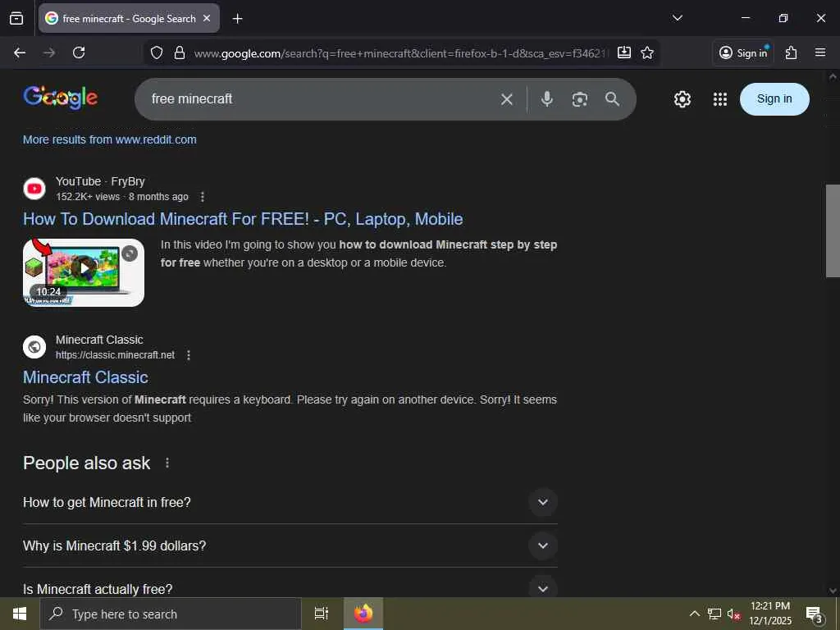Reload the Google search page
The image size is (840, 630).
79,52
